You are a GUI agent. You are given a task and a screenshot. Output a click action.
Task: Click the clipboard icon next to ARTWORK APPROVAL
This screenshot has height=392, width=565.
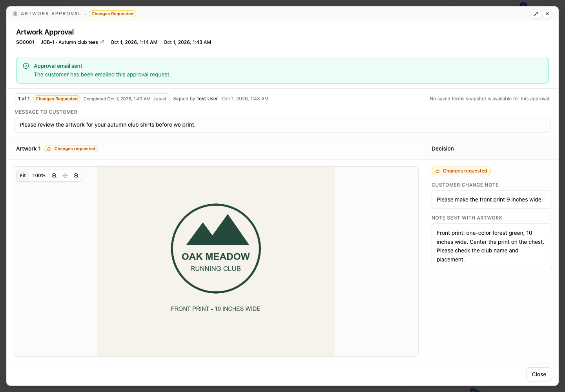pos(15,14)
